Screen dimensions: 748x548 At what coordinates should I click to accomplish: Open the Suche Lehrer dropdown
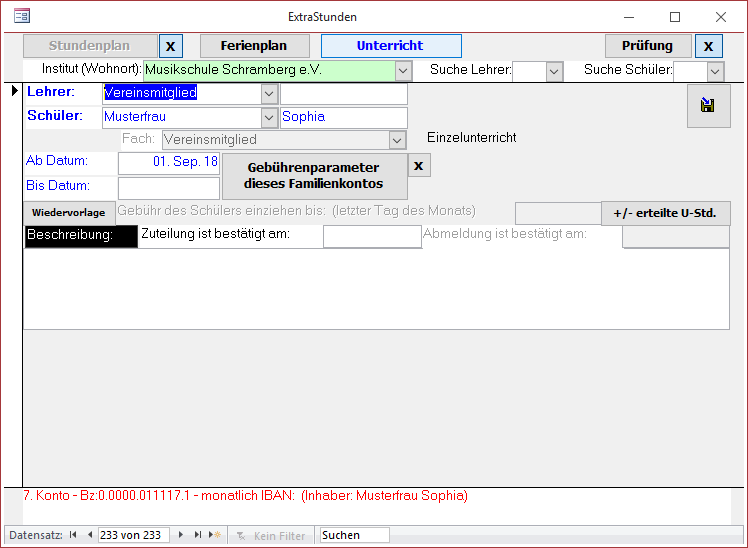tap(554, 71)
